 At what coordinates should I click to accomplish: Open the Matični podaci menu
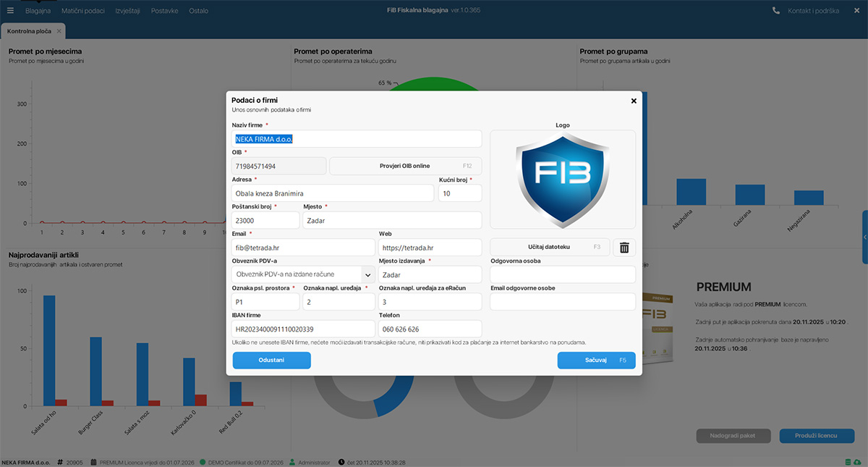coord(82,11)
